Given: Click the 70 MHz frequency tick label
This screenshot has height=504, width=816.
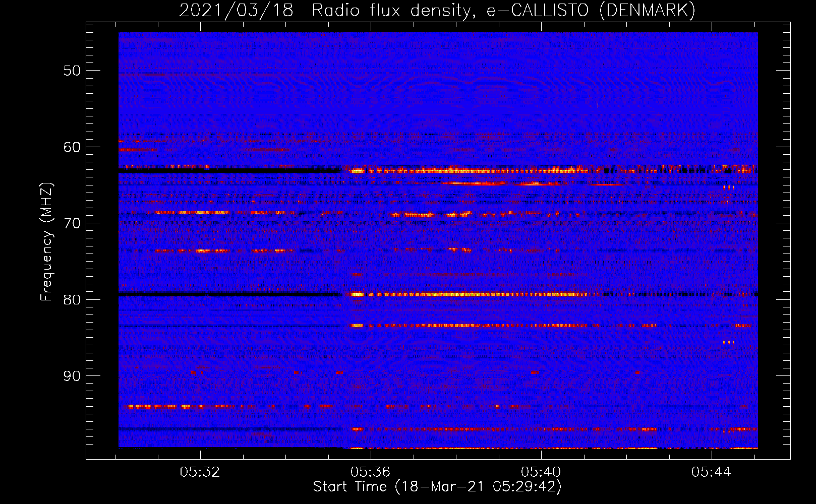Looking at the screenshot, I should pos(72,223).
